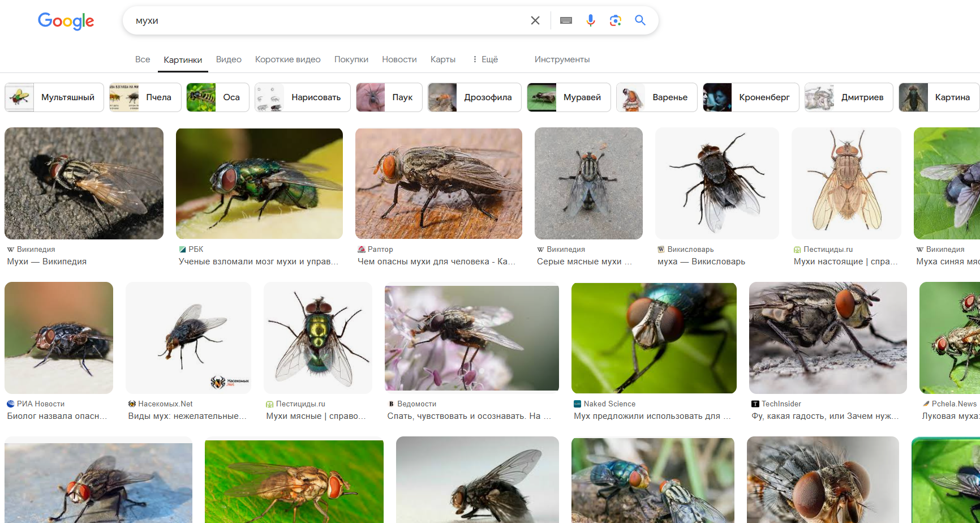Start voice search with the microphone

coord(591,20)
